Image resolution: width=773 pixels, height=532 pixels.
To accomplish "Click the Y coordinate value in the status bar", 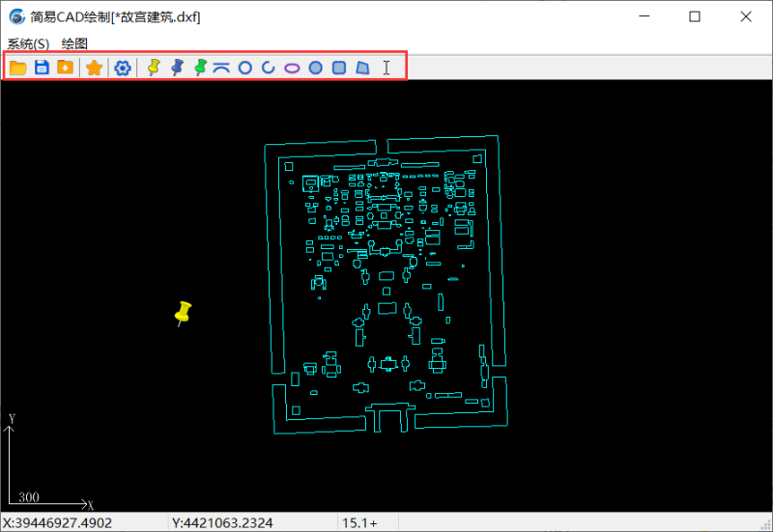I will (x=222, y=522).
